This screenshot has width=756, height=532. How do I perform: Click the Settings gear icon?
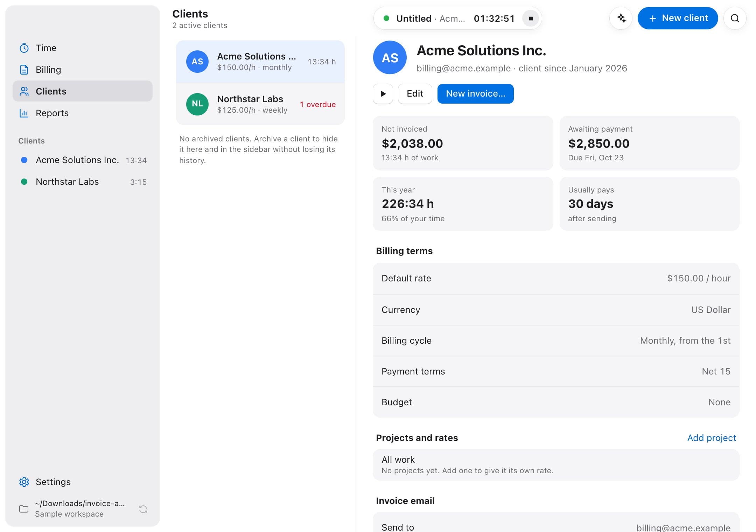24,482
